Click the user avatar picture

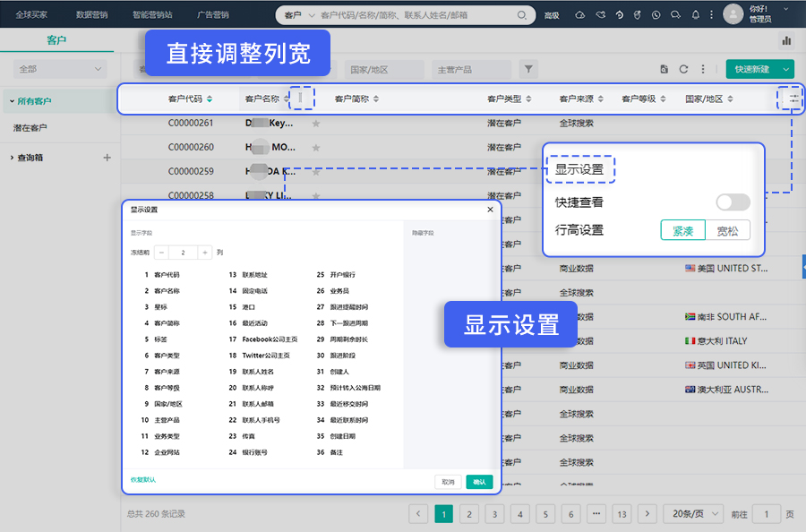(733, 13)
